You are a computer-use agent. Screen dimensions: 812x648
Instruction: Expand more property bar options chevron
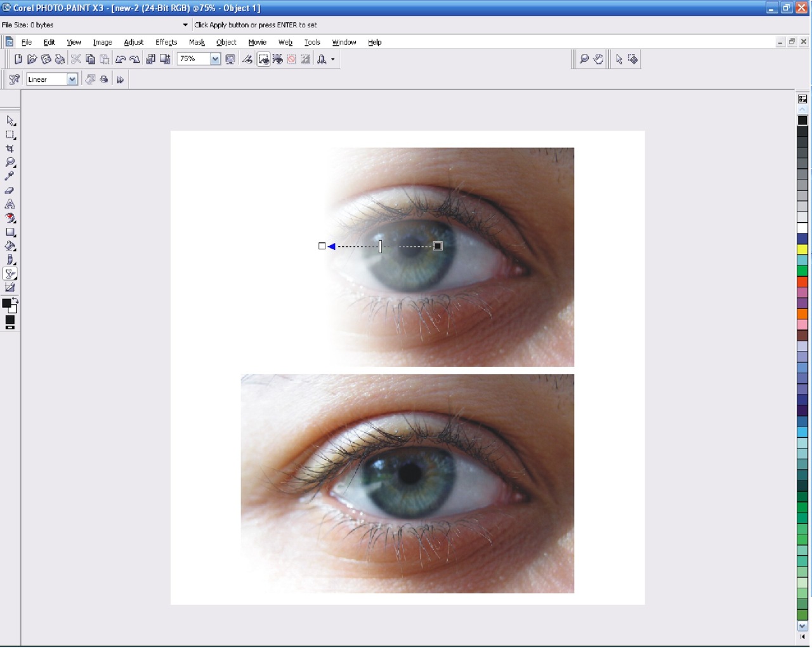click(120, 79)
